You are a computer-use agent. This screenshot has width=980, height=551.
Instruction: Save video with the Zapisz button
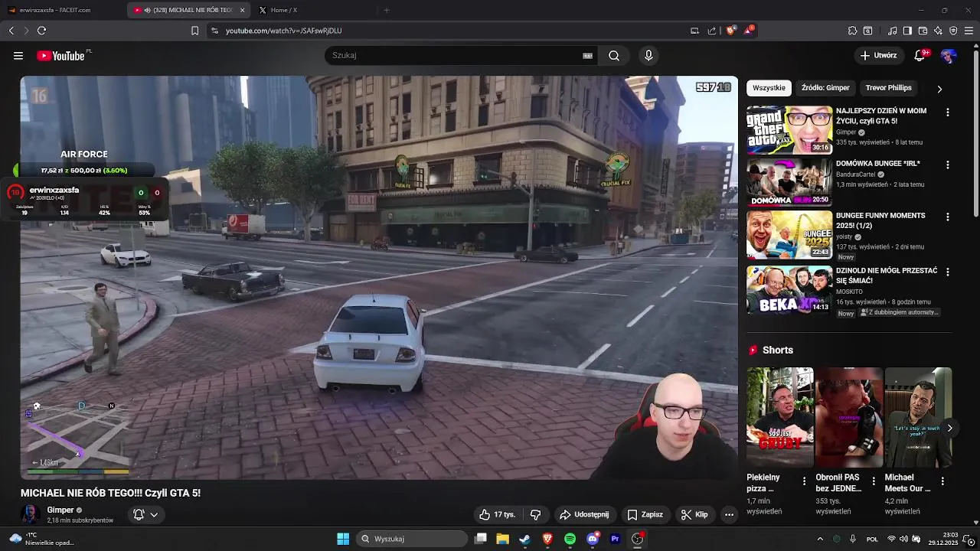pyautogui.click(x=645, y=514)
